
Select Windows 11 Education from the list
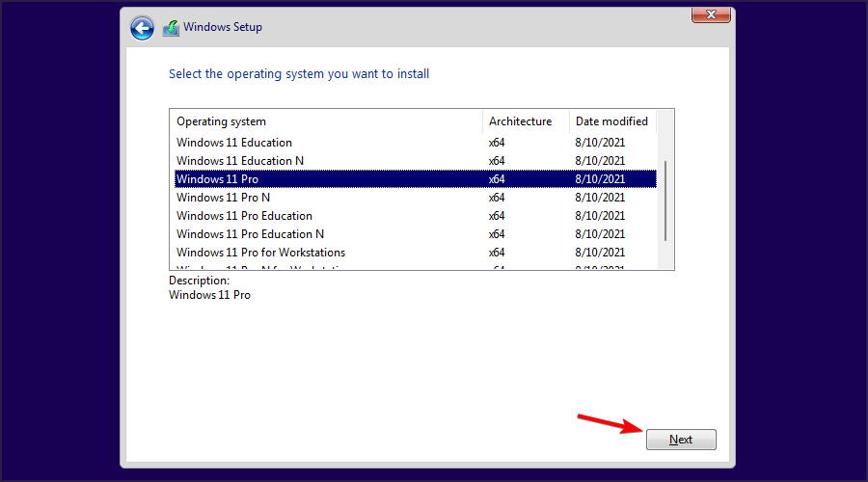pyautogui.click(x=234, y=143)
